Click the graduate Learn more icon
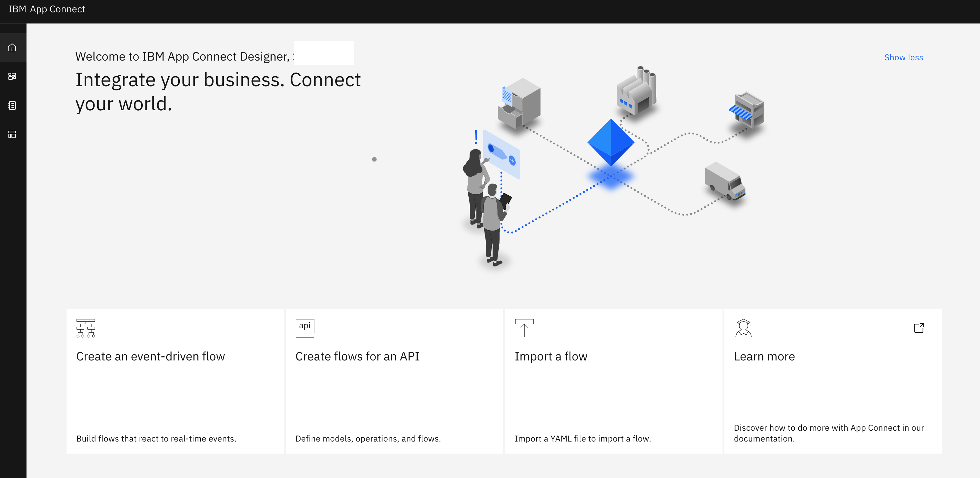Screen dimensions: 980x478 (x=743, y=328)
